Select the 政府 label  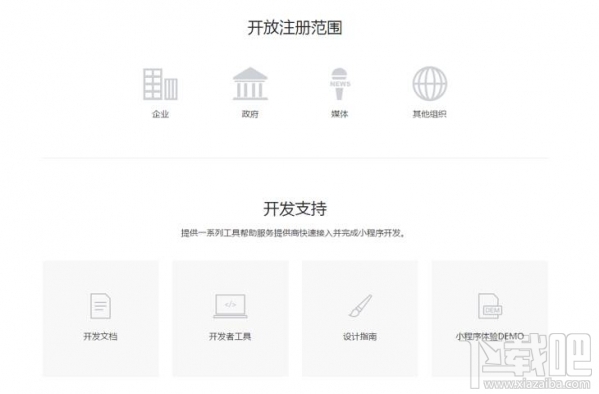250,114
